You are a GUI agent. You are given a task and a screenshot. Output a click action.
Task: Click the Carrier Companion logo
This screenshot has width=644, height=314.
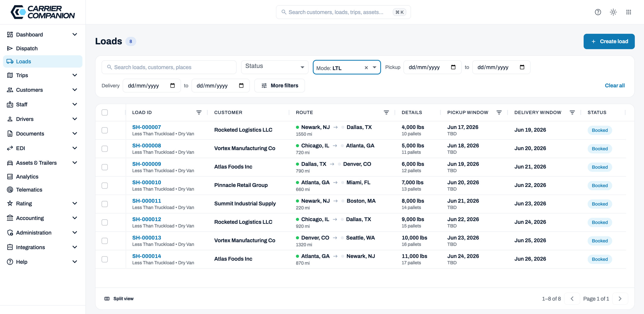[43, 12]
